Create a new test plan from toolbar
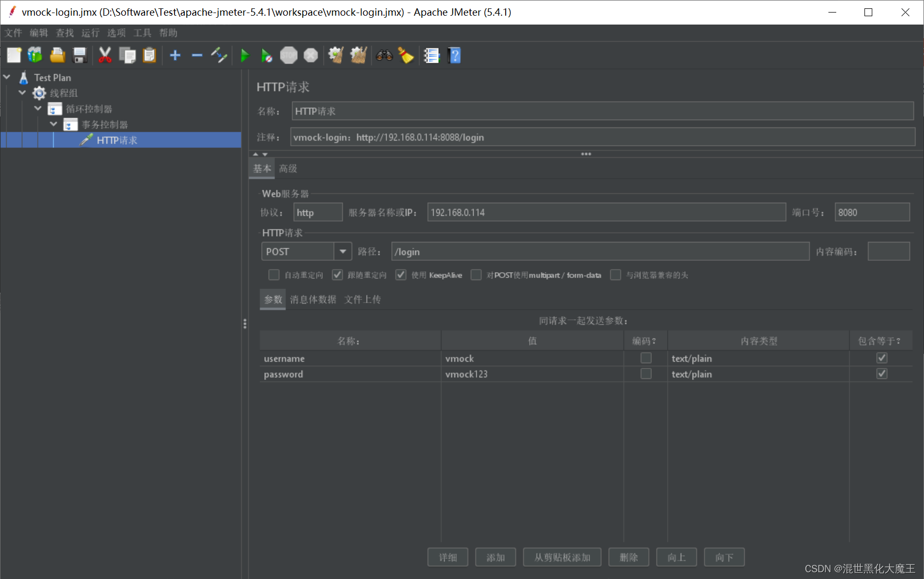 pos(14,55)
